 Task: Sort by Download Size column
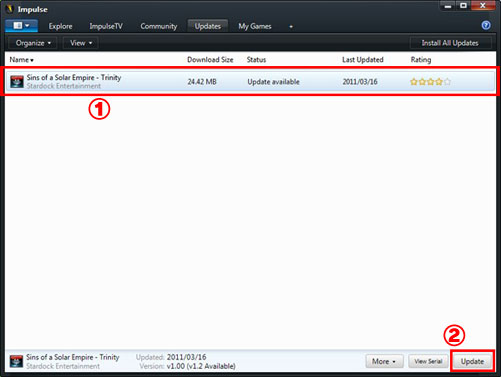210,60
